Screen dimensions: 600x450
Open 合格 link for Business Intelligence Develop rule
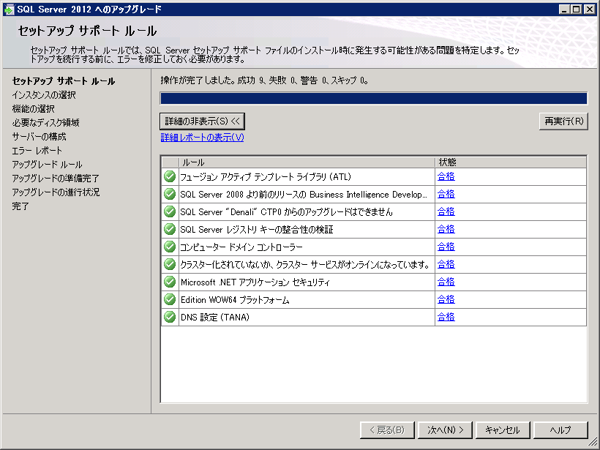[x=446, y=194]
